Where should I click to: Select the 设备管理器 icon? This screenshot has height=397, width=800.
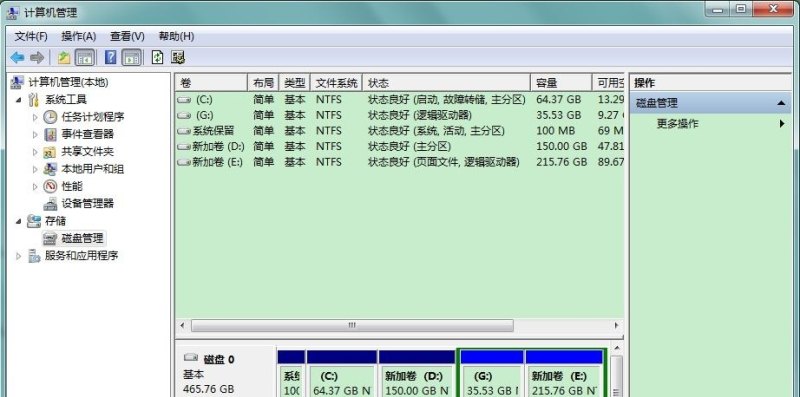point(50,204)
